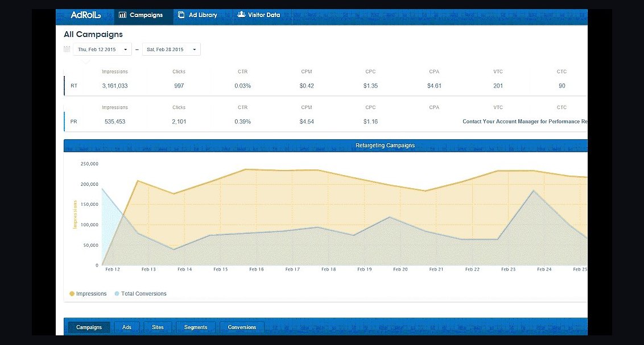Select the Ads button in bottom bar
644x345 pixels.
(126, 327)
